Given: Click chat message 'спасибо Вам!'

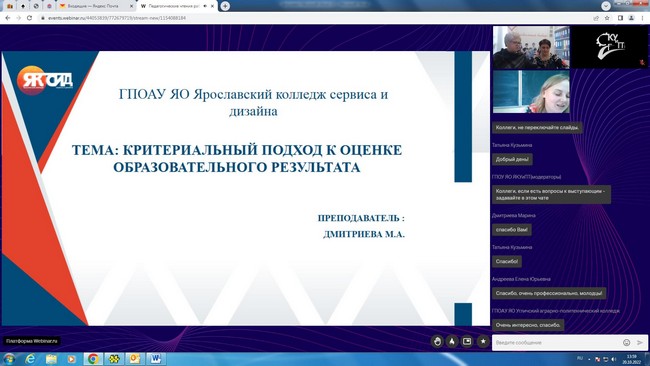Looking at the screenshot, I should click(x=512, y=230).
